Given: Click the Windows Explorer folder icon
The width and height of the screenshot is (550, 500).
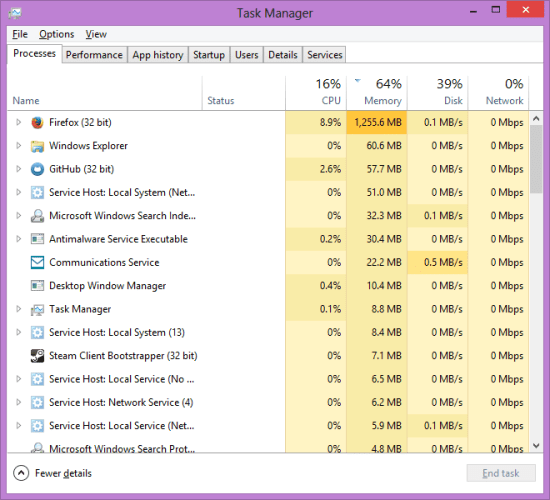Looking at the screenshot, I should pyautogui.click(x=37, y=146).
